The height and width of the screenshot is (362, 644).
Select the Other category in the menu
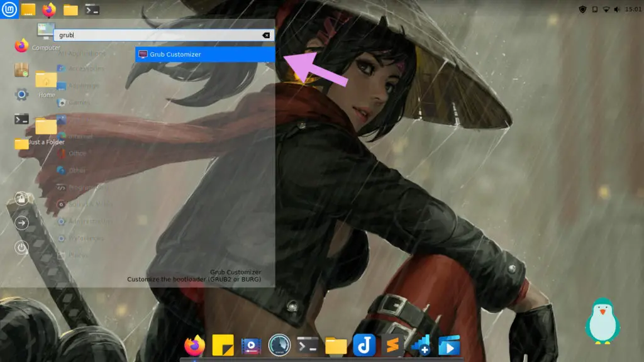pyautogui.click(x=72, y=170)
